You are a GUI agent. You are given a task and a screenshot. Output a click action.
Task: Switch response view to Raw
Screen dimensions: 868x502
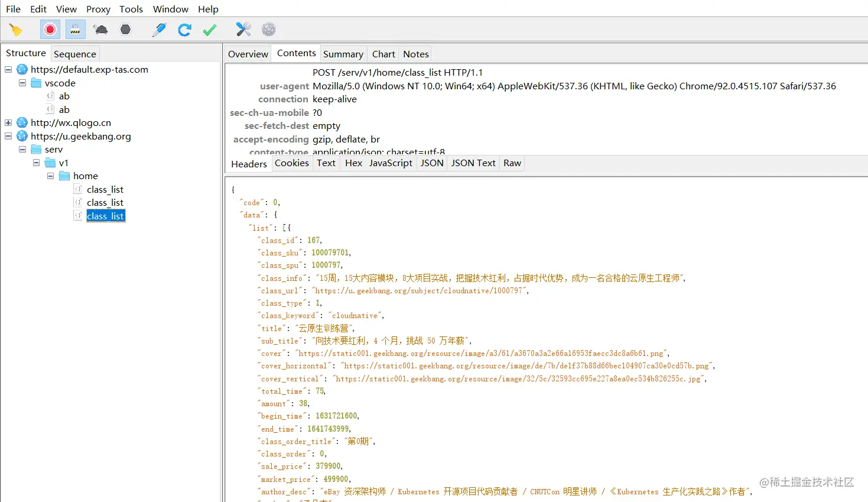point(512,163)
